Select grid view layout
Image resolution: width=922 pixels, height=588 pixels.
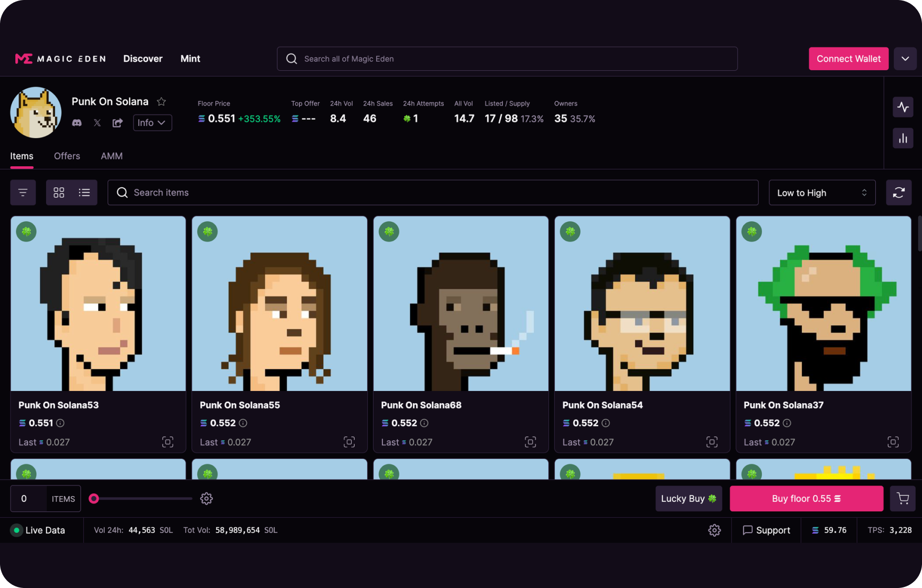59,192
